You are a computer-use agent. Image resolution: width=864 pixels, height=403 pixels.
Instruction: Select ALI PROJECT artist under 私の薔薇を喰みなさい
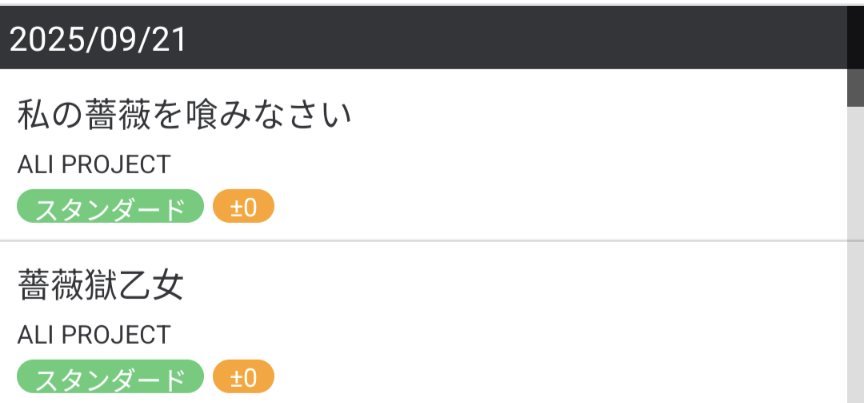click(94, 165)
